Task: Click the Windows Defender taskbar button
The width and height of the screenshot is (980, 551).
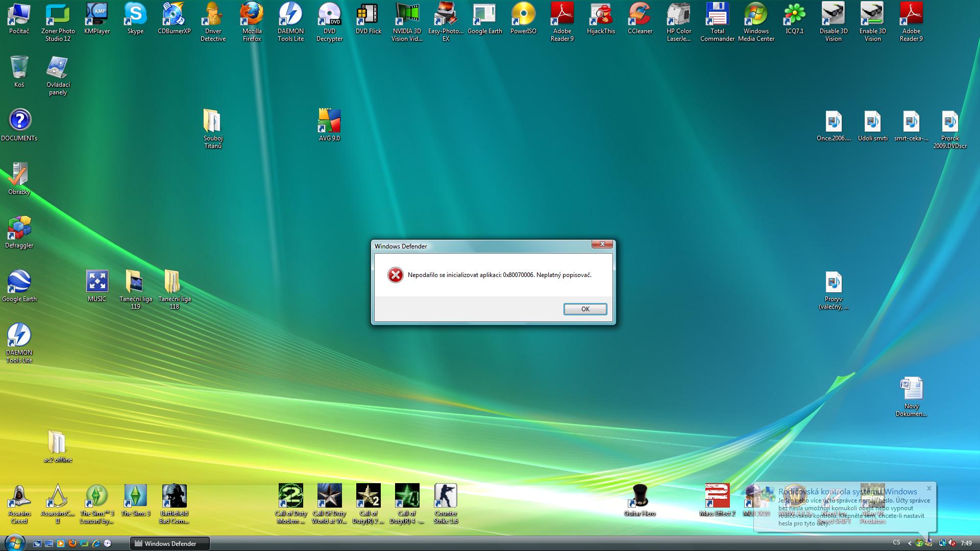Action: coord(170,543)
